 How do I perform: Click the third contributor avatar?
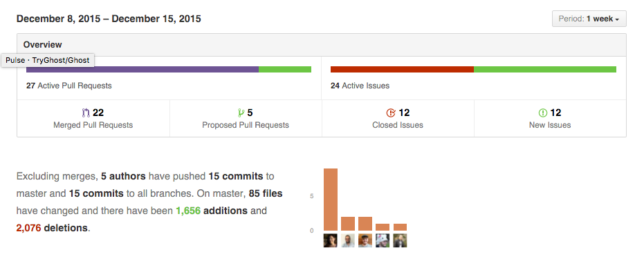[365, 240]
